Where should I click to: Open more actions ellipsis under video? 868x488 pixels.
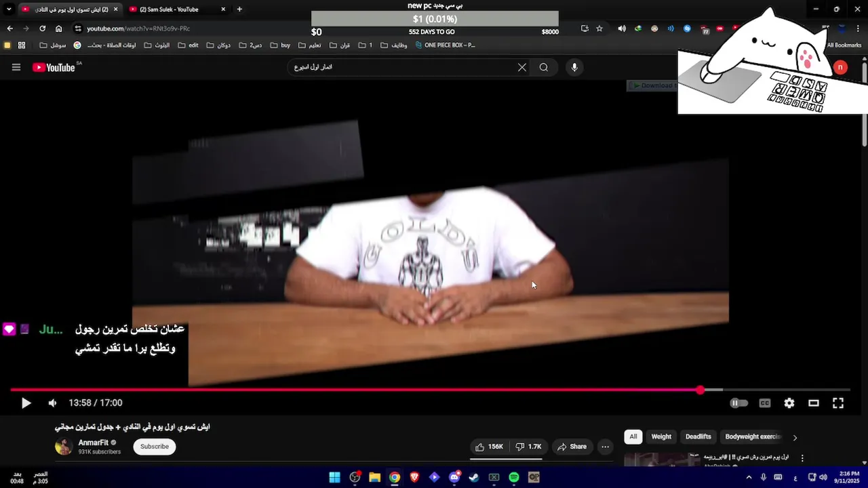point(606,447)
